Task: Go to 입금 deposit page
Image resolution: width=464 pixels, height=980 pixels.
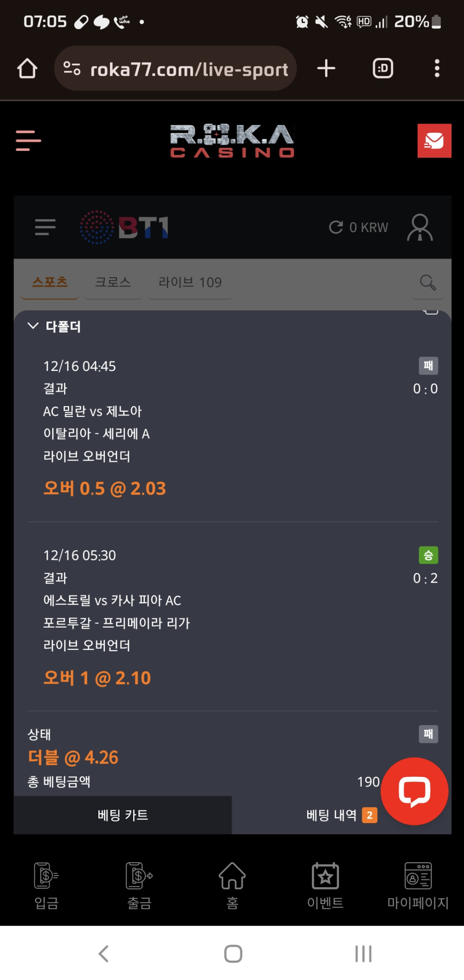Action: tap(46, 885)
